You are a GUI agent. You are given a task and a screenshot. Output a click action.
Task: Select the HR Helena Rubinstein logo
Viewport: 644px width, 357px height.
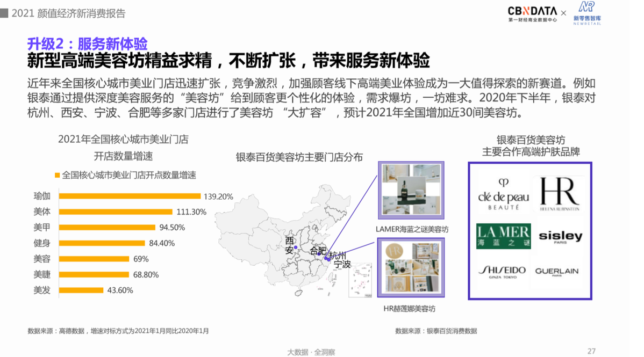point(559,194)
